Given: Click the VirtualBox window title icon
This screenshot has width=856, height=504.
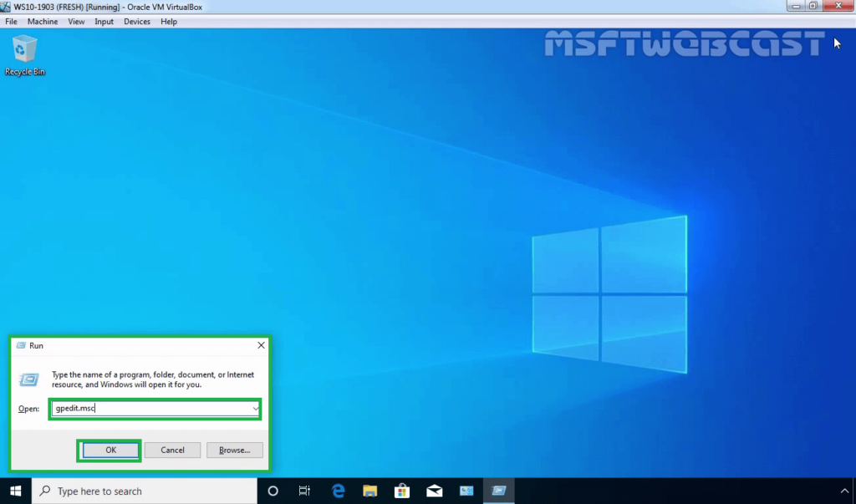Looking at the screenshot, I should 6,7.
